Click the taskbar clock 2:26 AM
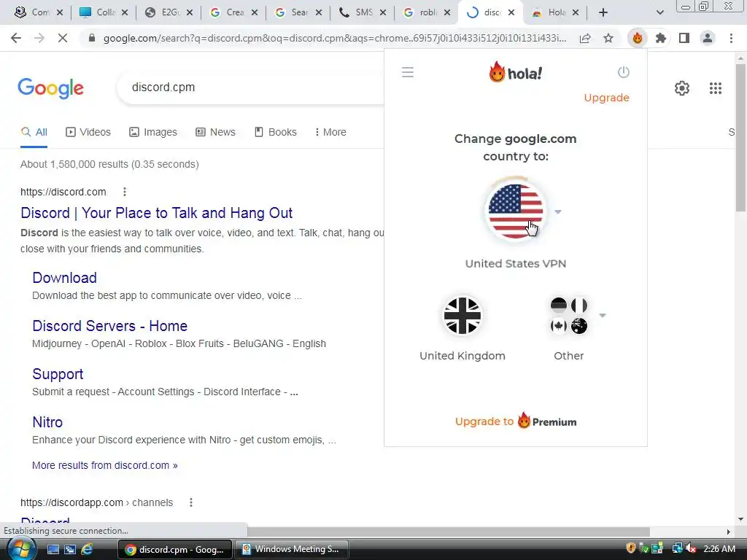This screenshot has width=747, height=560. point(719,549)
